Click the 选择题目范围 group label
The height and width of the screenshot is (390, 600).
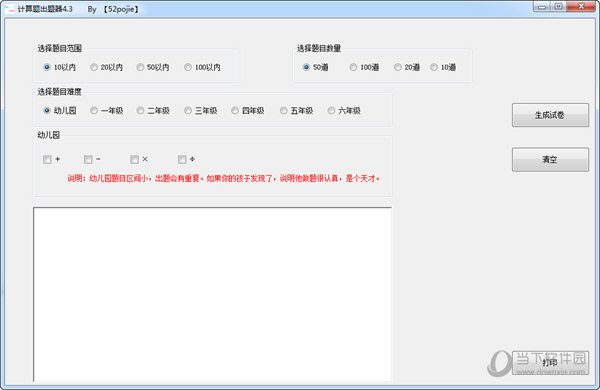[59, 48]
